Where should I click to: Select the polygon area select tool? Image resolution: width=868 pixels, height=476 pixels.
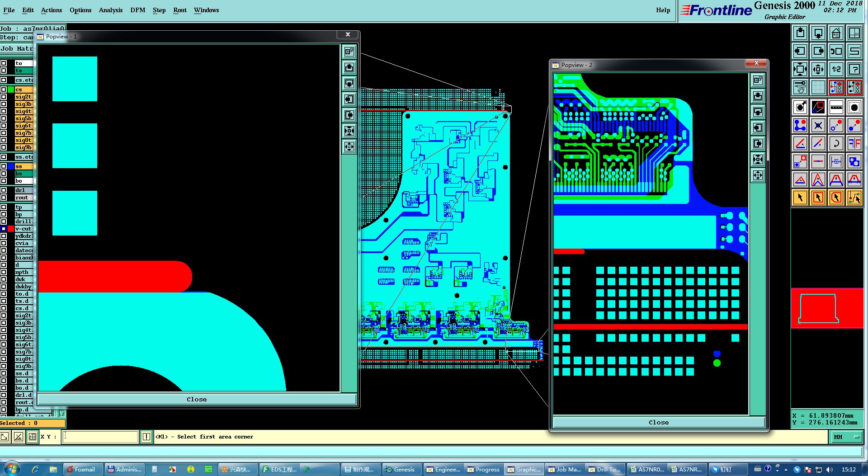[836, 198]
